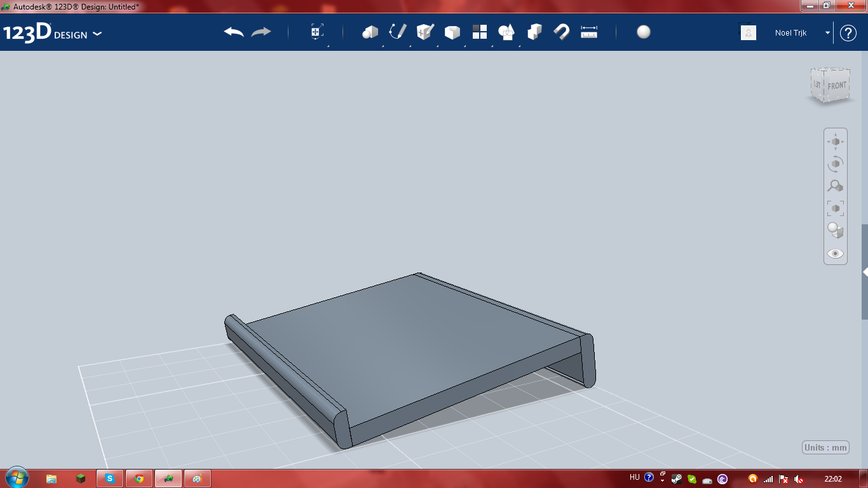Expand the Noel Trjk account dropdown
Screen dimensions: 868x488
coord(828,32)
